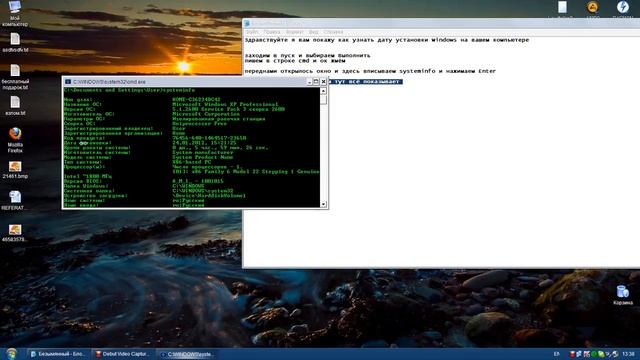
Task: Open the Windows Start button
Action: 11,353
